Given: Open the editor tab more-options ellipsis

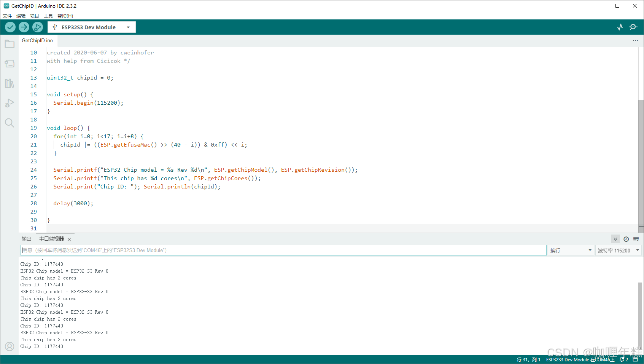Looking at the screenshot, I should [635, 40].
